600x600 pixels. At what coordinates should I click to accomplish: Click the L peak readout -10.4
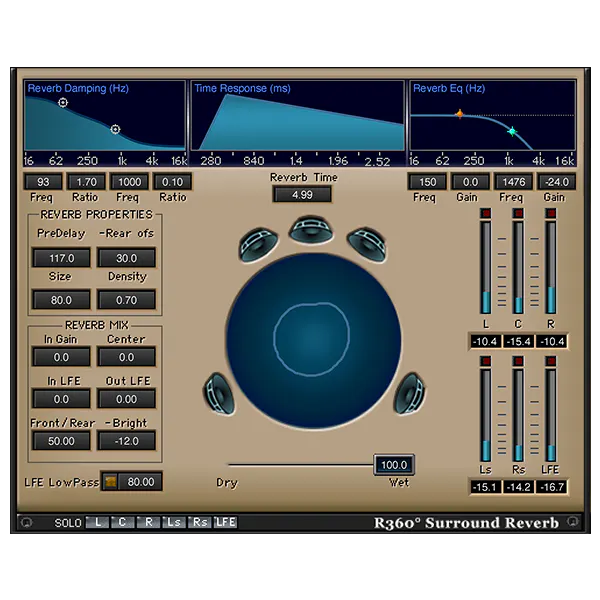point(485,341)
